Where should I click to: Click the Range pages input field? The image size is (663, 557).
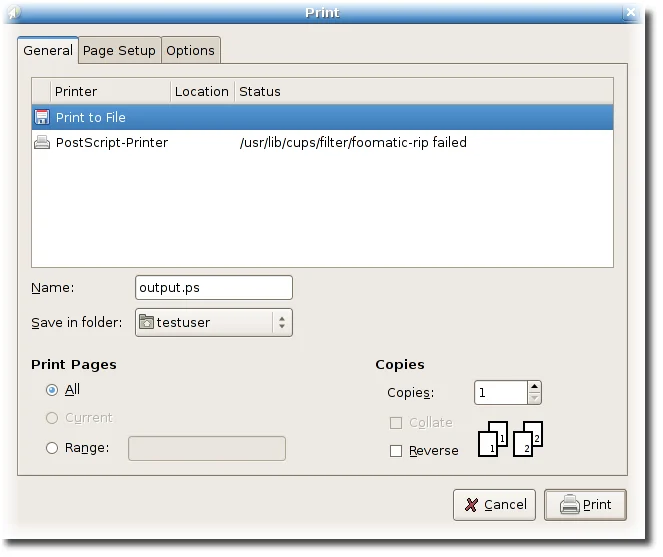[207, 448]
